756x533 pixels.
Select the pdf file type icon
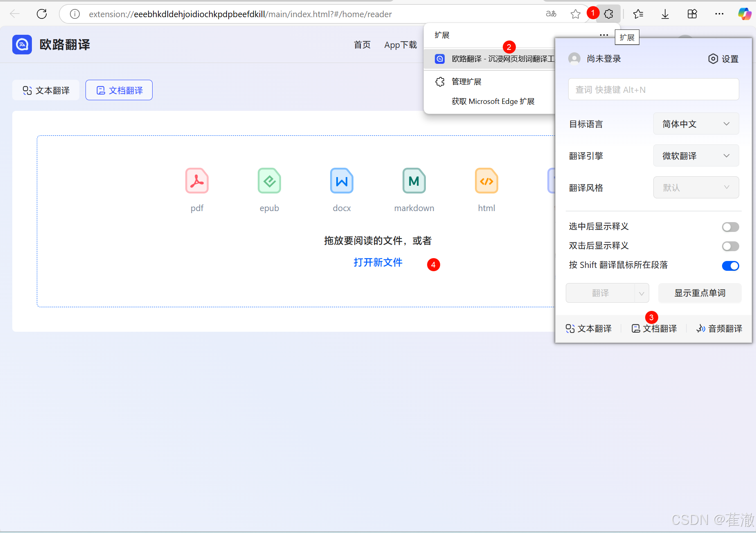(197, 180)
